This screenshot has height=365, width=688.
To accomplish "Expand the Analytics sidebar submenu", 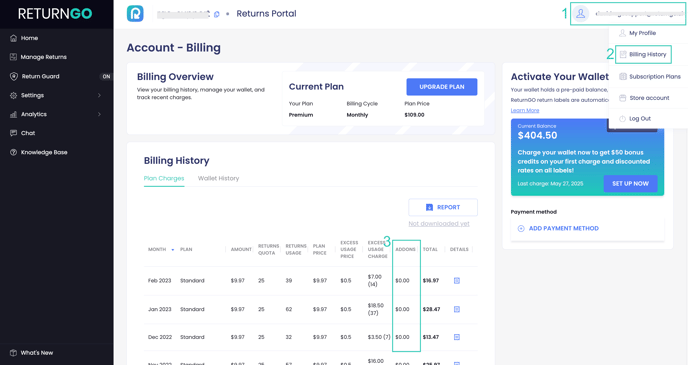I will point(99,114).
